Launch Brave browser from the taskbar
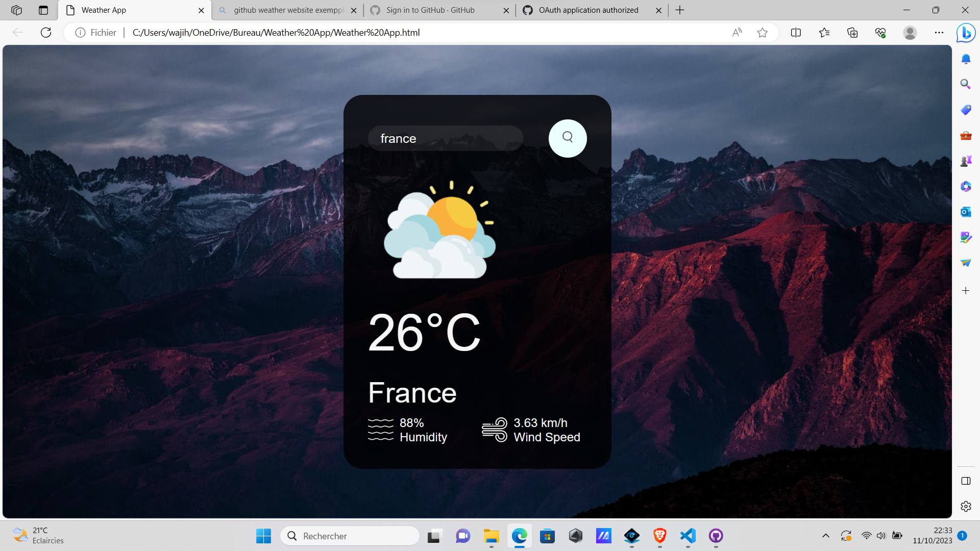This screenshot has width=980, height=551. (659, 536)
